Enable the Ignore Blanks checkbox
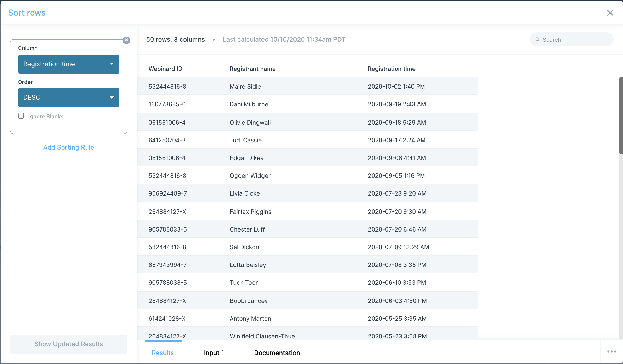Viewport: 623px width, 364px height. 21,116
